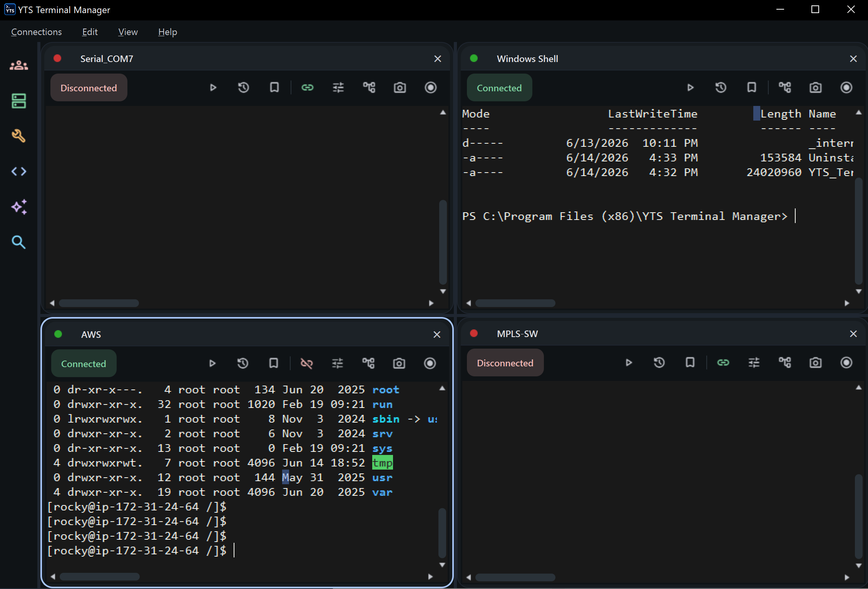
Task: Open the View menu
Action: tap(128, 32)
